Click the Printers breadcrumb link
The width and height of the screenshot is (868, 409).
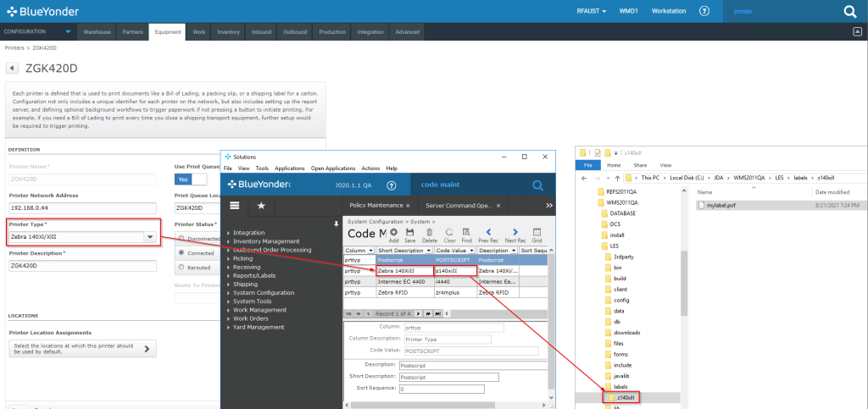[x=14, y=48]
